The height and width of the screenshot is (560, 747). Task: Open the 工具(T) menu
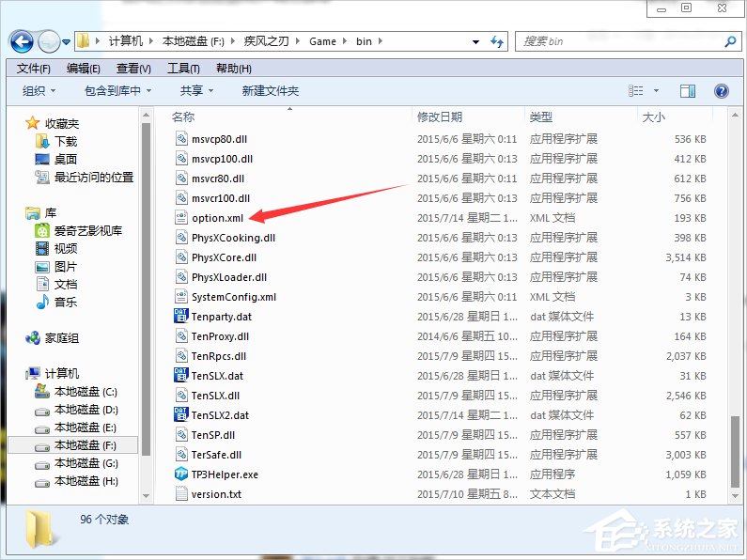pos(183,69)
